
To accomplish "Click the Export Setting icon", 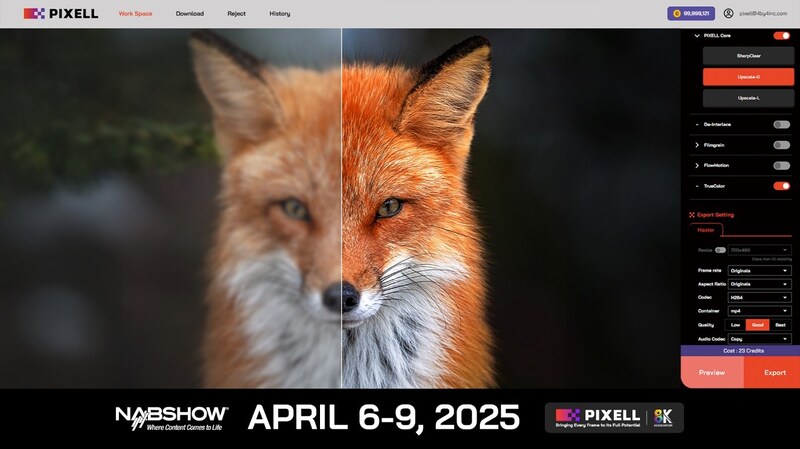I will click(691, 215).
